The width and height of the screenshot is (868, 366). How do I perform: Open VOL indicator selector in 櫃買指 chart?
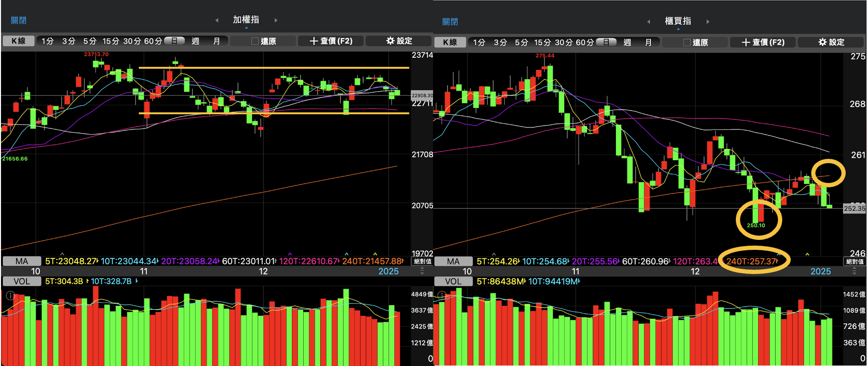coord(453,282)
